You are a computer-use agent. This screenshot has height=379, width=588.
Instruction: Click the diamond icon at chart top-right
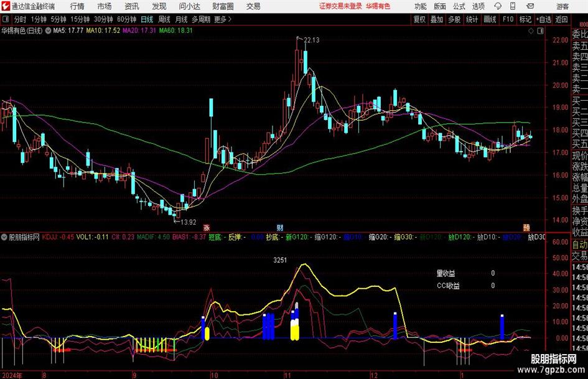tap(531, 31)
